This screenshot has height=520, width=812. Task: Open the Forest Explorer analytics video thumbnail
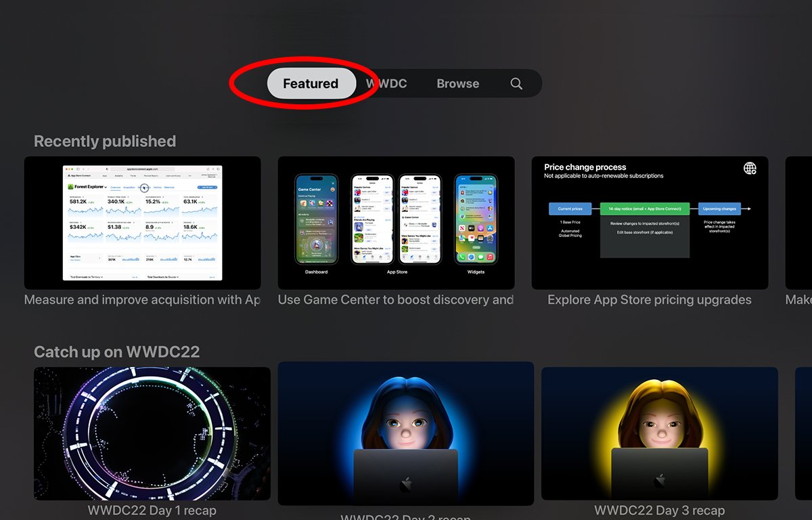tap(142, 223)
